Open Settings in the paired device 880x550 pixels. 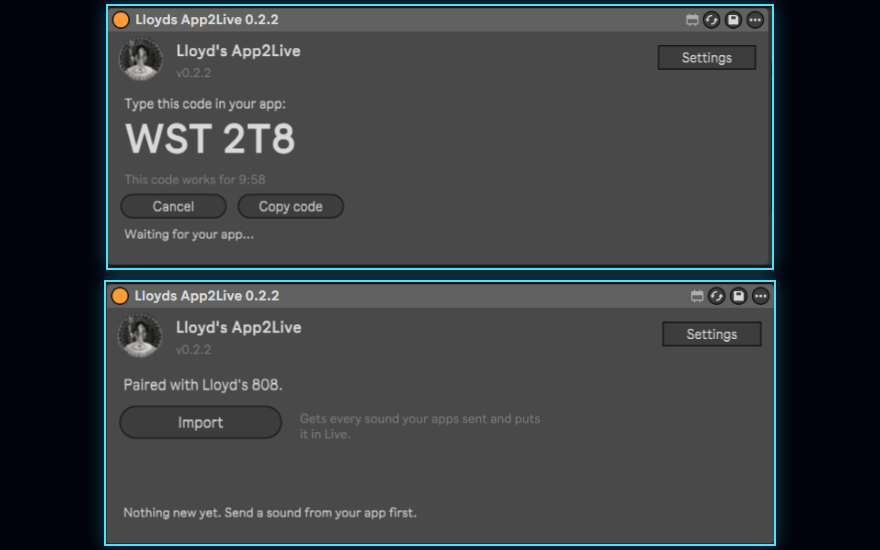click(712, 334)
